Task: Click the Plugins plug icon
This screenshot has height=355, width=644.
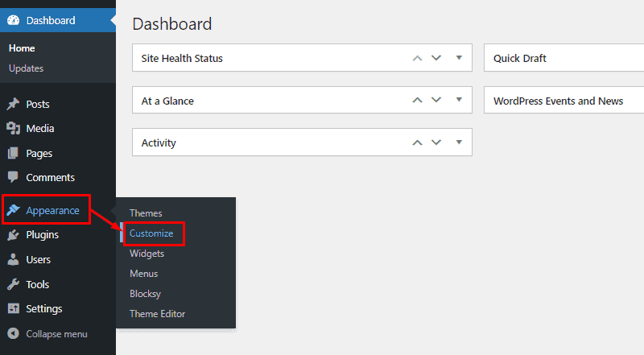Action: coord(14,235)
